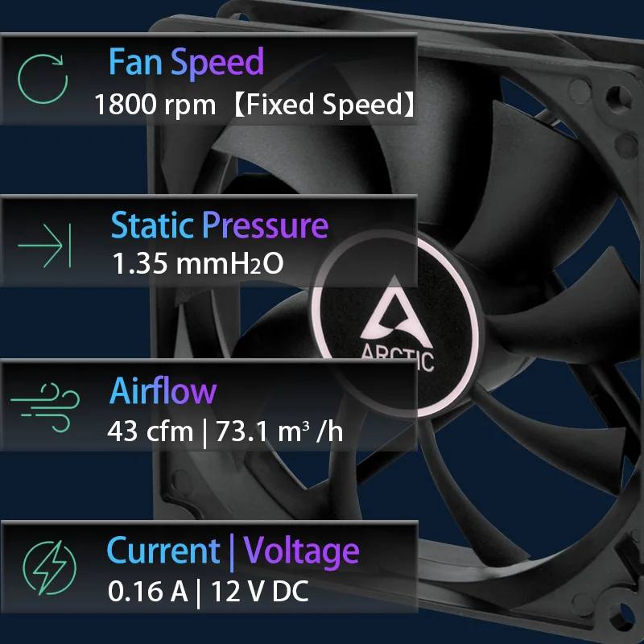The image size is (644, 644).
Task: Click the lightning bolt power icon
Action: 50,568
